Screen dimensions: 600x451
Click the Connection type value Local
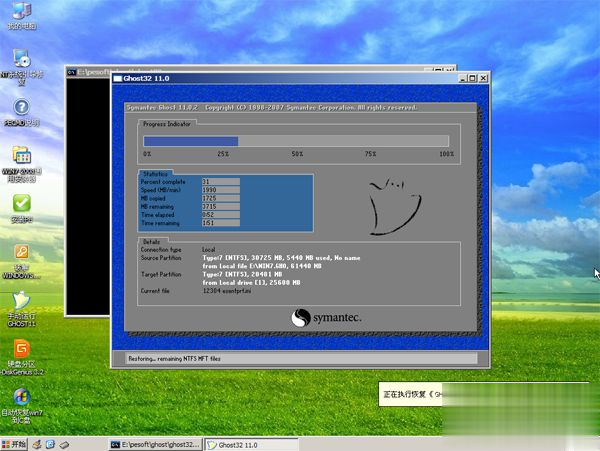click(209, 249)
